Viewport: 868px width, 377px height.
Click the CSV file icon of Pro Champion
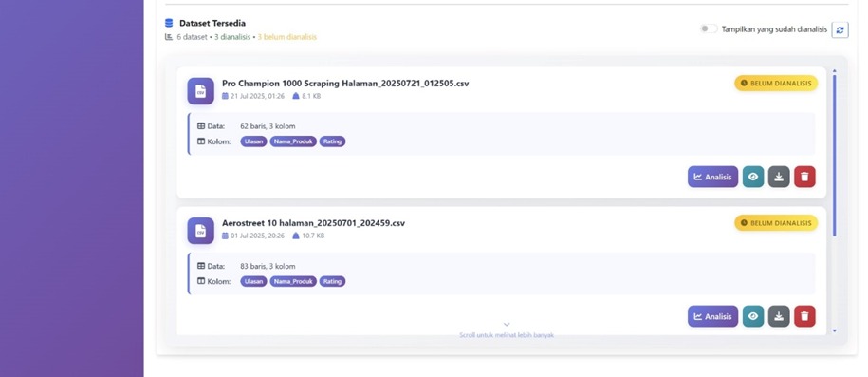[200, 91]
